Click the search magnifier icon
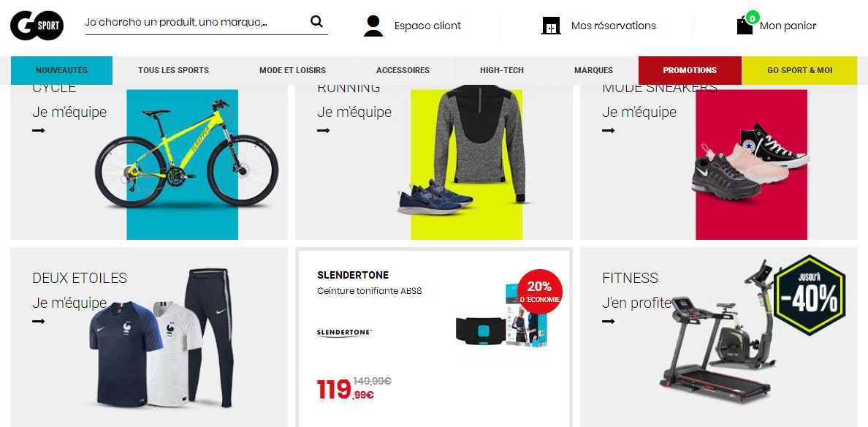The width and height of the screenshot is (868, 427). pos(316,22)
